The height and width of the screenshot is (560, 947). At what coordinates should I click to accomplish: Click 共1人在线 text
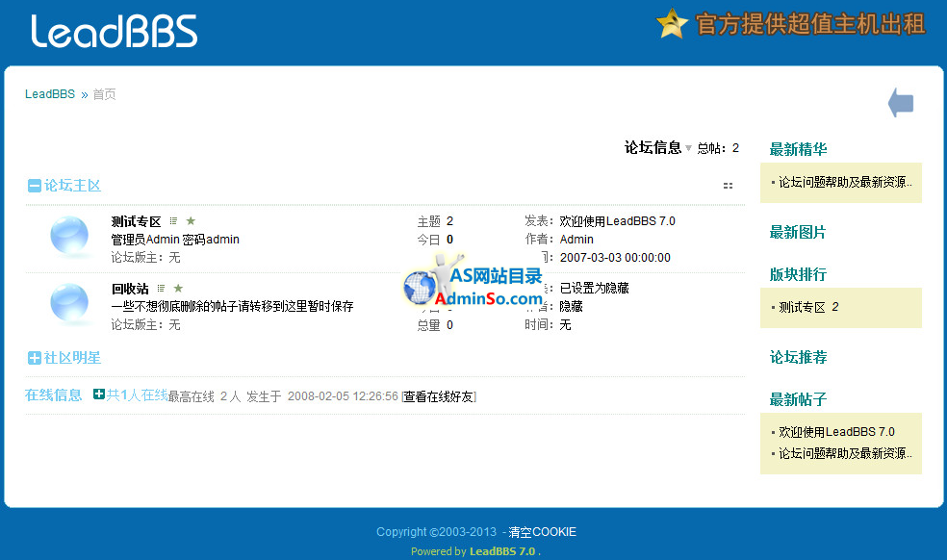pyautogui.click(x=137, y=395)
